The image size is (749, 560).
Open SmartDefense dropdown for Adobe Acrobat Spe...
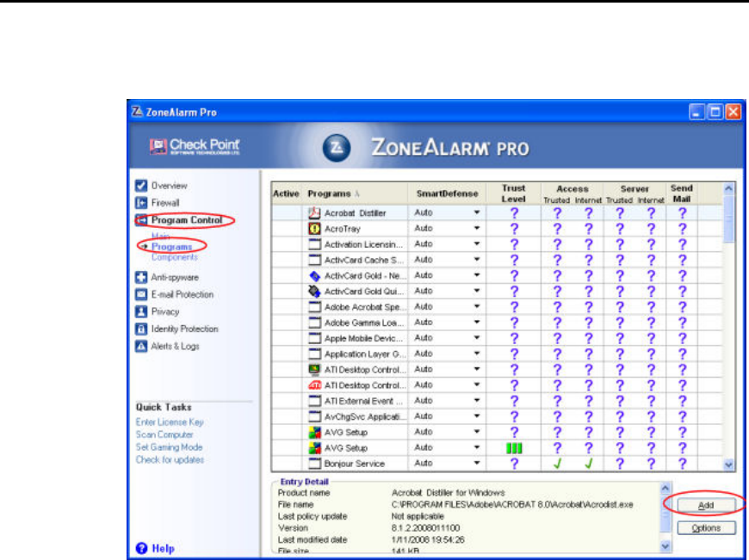tap(476, 306)
